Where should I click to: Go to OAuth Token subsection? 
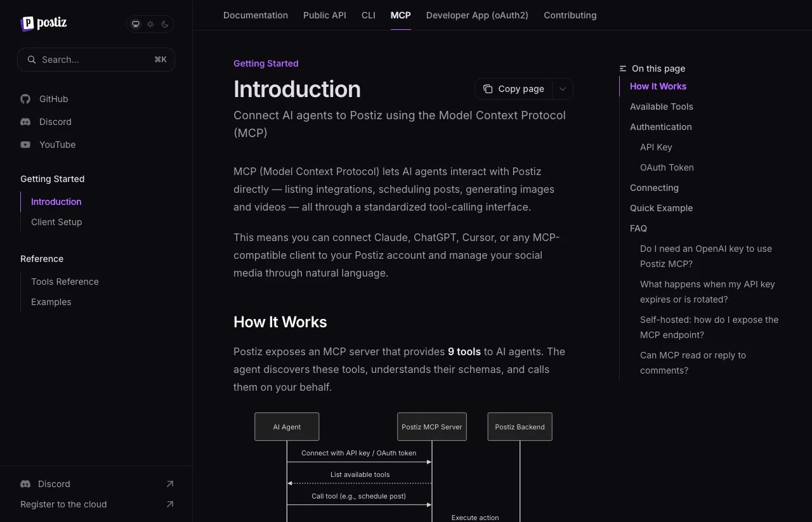tap(667, 167)
